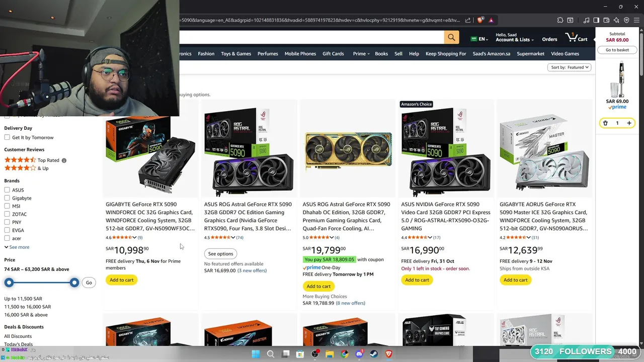Viewport: 644px width, 362px height.
Task: Click the Brave Shields lion icon
Action: [x=480, y=20]
